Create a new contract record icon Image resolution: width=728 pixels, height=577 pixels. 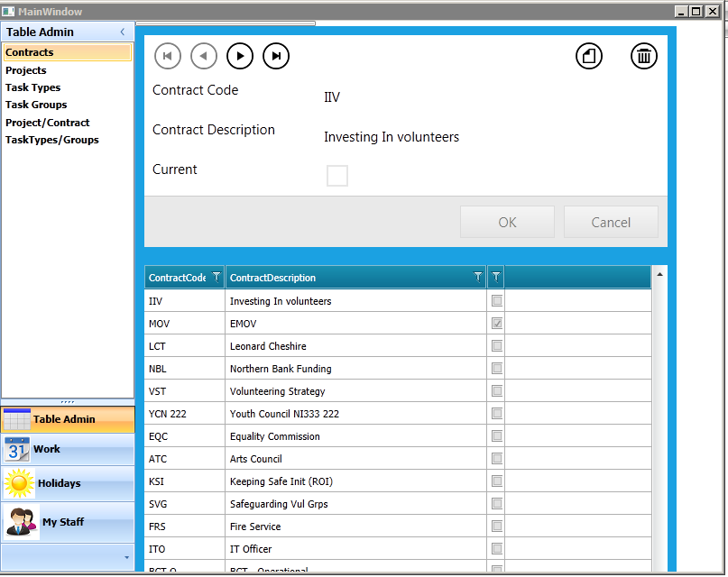point(589,56)
